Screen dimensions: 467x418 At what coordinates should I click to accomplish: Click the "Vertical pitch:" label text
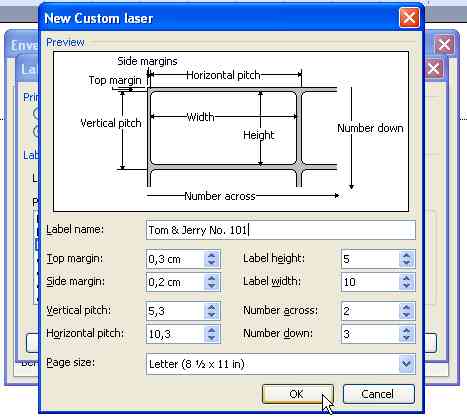tap(79, 310)
